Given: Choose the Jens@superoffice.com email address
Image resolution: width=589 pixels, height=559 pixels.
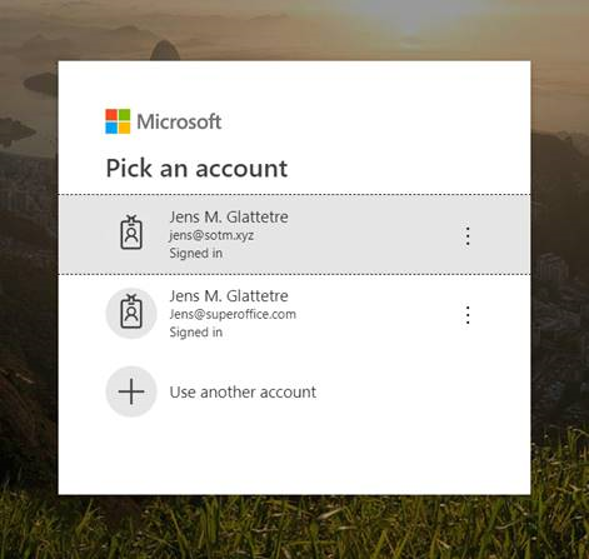Looking at the screenshot, I should pyautogui.click(x=233, y=314).
